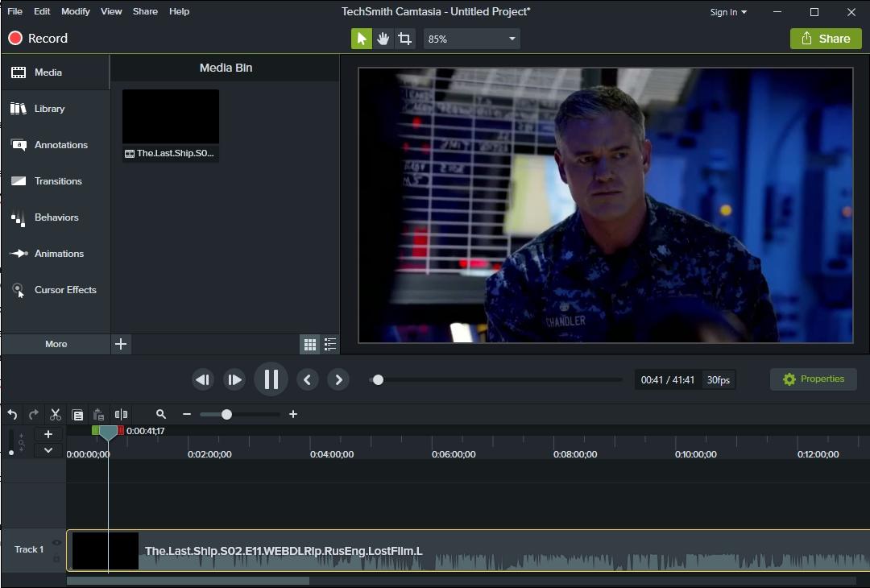The width and height of the screenshot is (870, 588).
Task: Click the Redo icon
Action: pyautogui.click(x=34, y=414)
